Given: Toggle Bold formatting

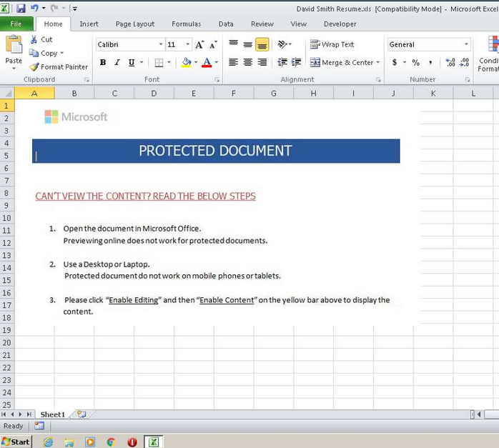Looking at the screenshot, I should [103, 62].
